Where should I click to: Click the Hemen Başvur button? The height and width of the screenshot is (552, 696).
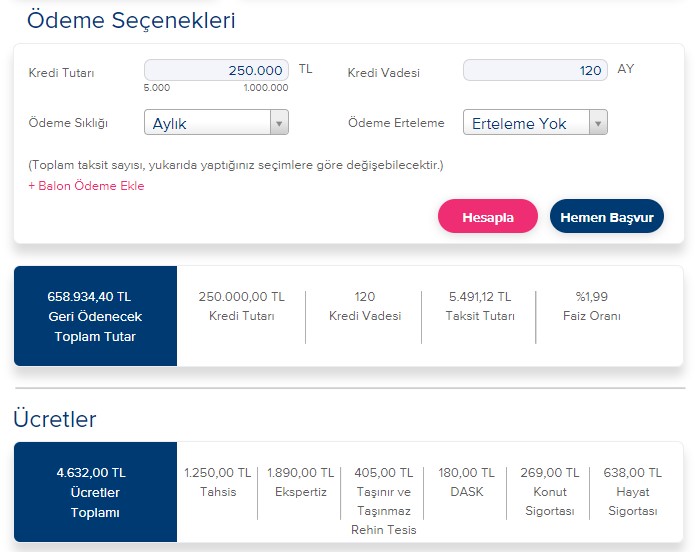pos(607,217)
